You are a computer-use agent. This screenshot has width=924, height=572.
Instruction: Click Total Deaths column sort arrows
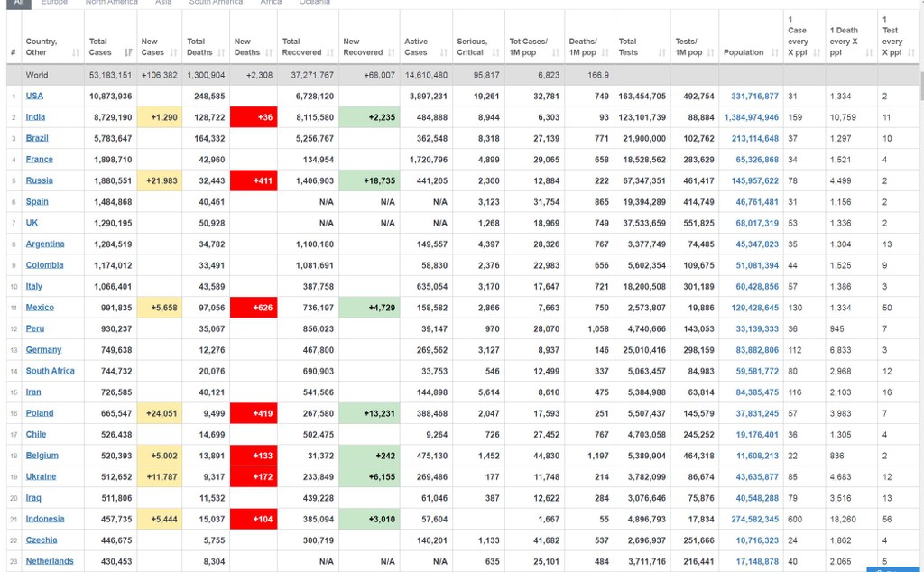(221, 53)
